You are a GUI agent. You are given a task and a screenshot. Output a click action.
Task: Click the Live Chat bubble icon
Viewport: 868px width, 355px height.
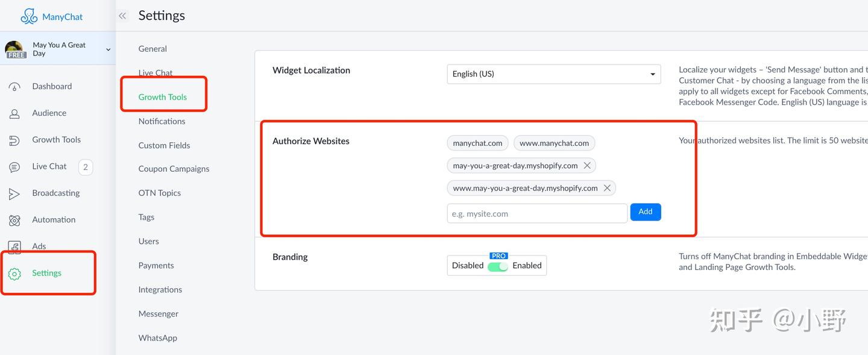[x=14, y=167]
